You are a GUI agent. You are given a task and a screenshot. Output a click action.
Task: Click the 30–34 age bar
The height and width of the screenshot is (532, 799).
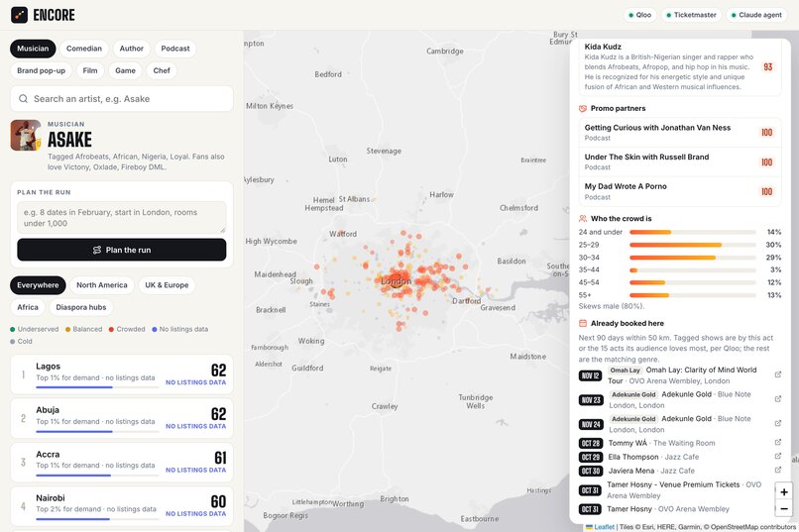click(x=693, y=258)
